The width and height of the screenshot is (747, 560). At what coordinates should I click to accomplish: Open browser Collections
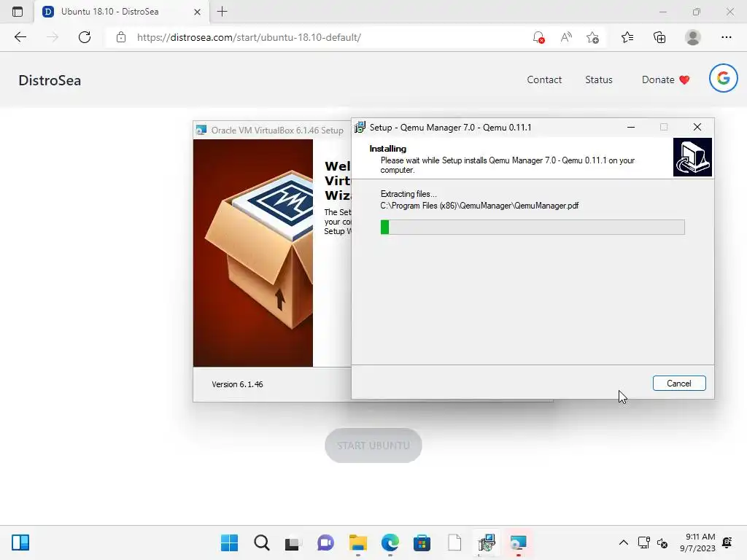[x=659, y=37]
